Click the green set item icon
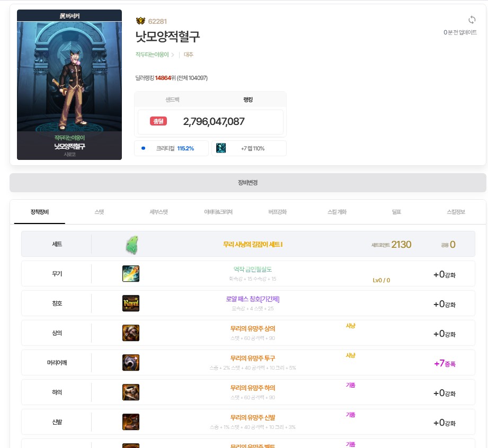Screen dimensions: 488x448 [131, 245]
